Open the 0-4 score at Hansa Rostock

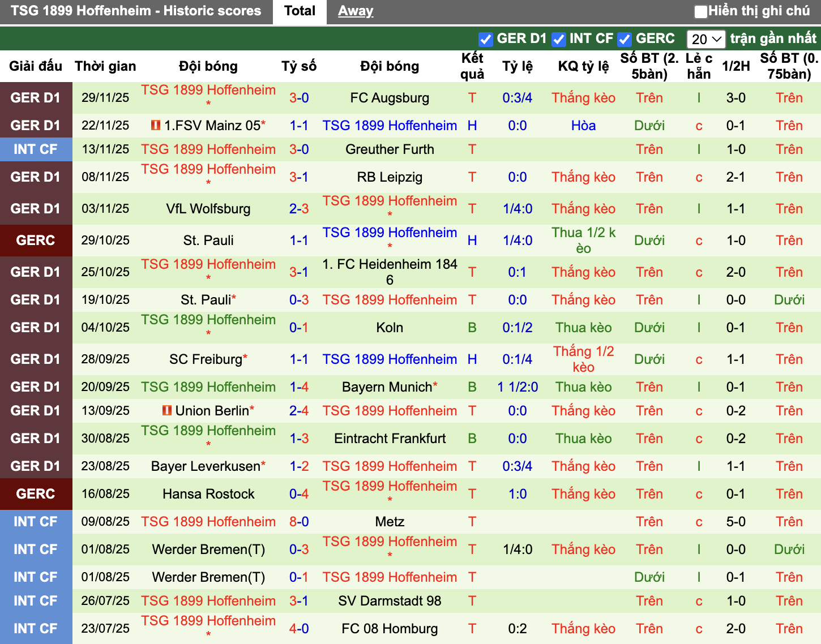pyautogui.click(x=299, y=494)
